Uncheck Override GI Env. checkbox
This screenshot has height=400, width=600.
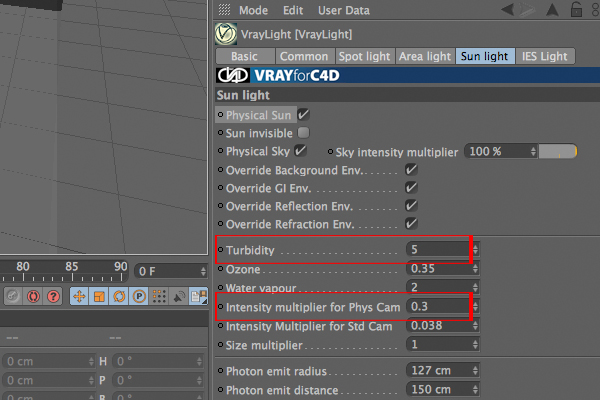tap(411, 188)
